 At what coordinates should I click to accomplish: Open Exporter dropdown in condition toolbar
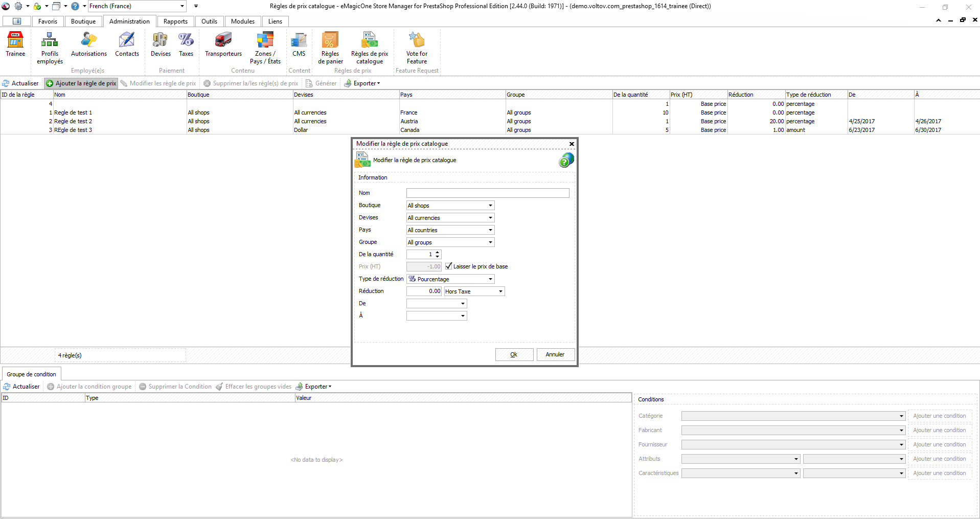click(x=314, y=387)
